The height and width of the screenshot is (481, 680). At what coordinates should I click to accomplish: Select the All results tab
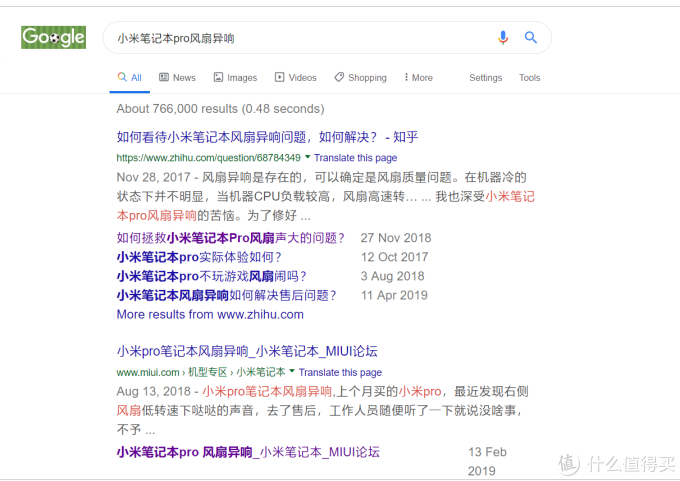[x=130, y=78]
